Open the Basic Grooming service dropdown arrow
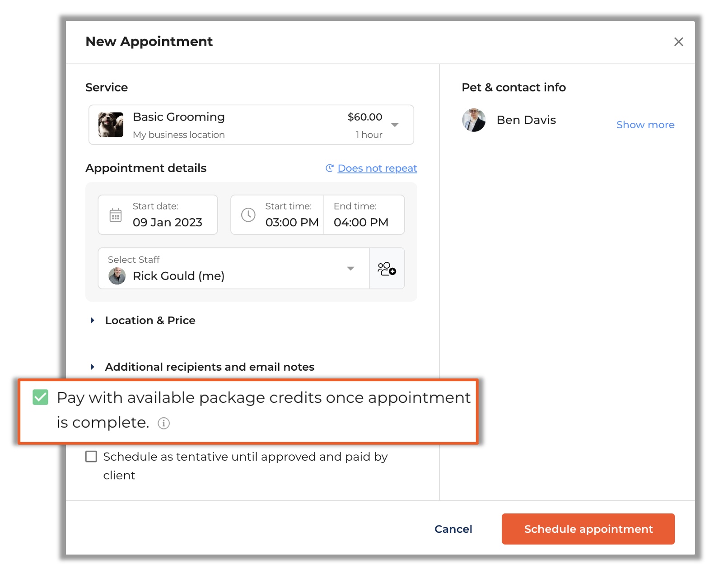Viewport: 728px width, 569px height. tap(395, 125)
